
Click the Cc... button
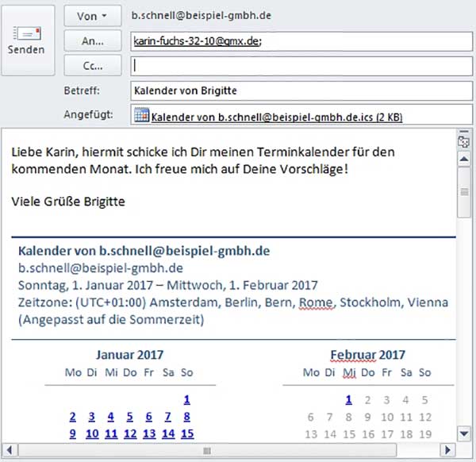[93, 66]
